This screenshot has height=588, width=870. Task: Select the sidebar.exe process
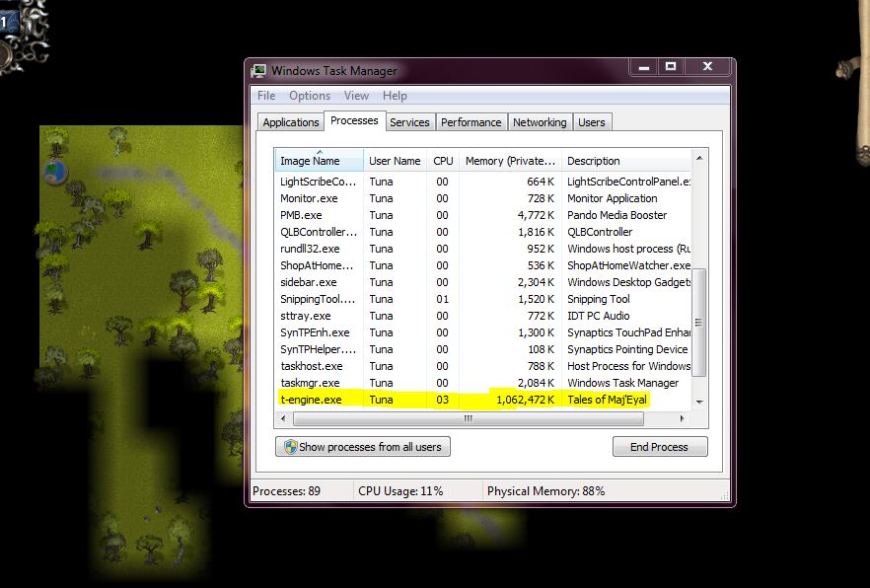click(483, 282)
